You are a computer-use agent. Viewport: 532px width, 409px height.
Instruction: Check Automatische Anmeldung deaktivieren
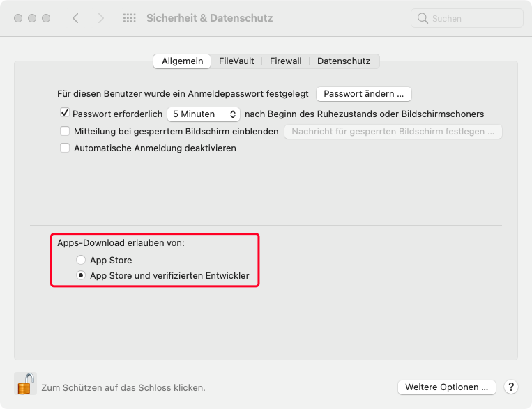click(65, 148)
